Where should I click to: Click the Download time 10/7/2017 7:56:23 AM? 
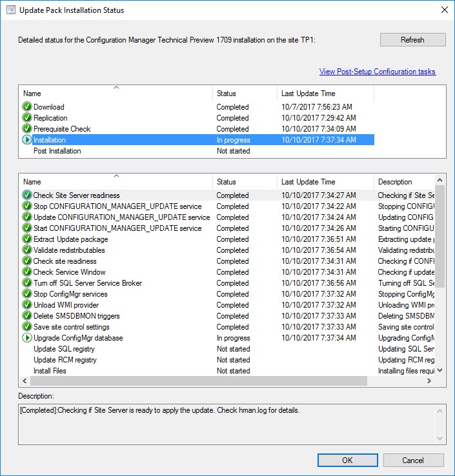click(316, 107)
